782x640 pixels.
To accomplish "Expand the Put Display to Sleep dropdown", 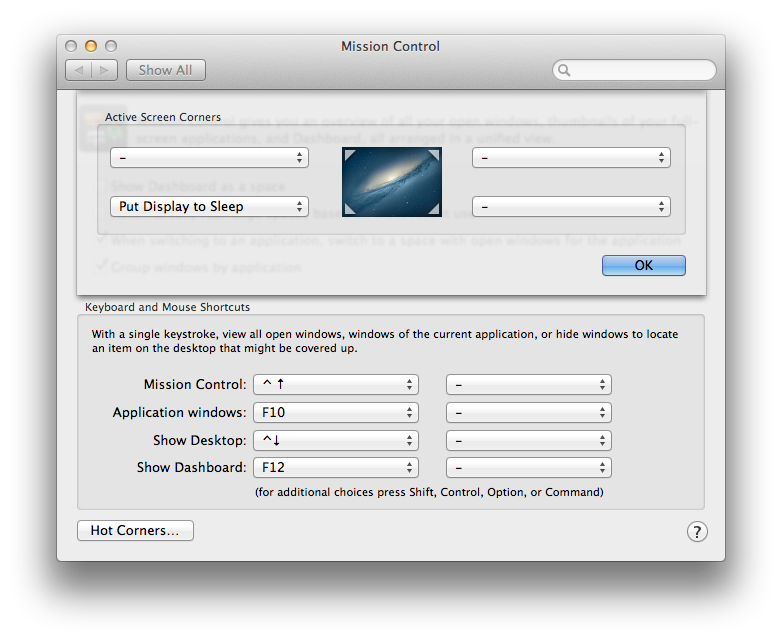I will (x=209, y=207).
